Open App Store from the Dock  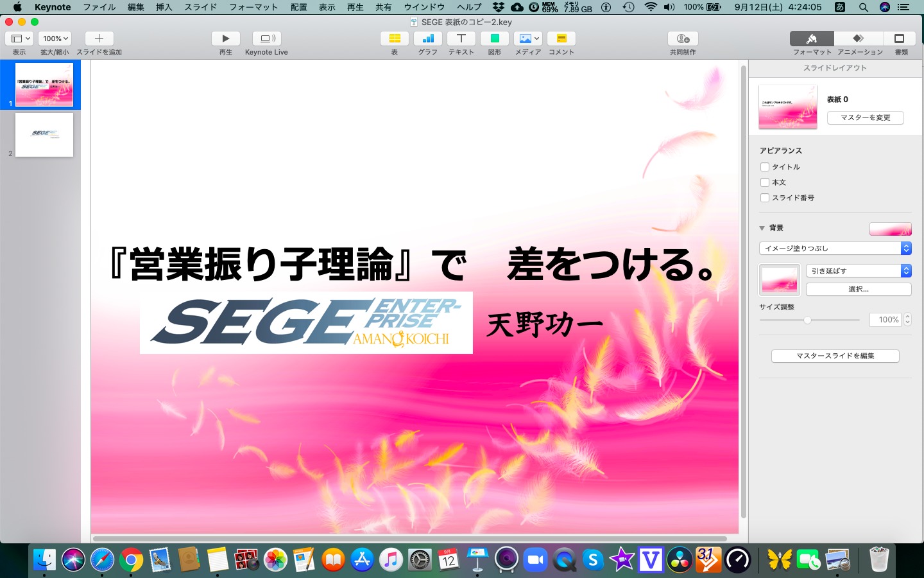pyautogui.click(x=362, y=560)
